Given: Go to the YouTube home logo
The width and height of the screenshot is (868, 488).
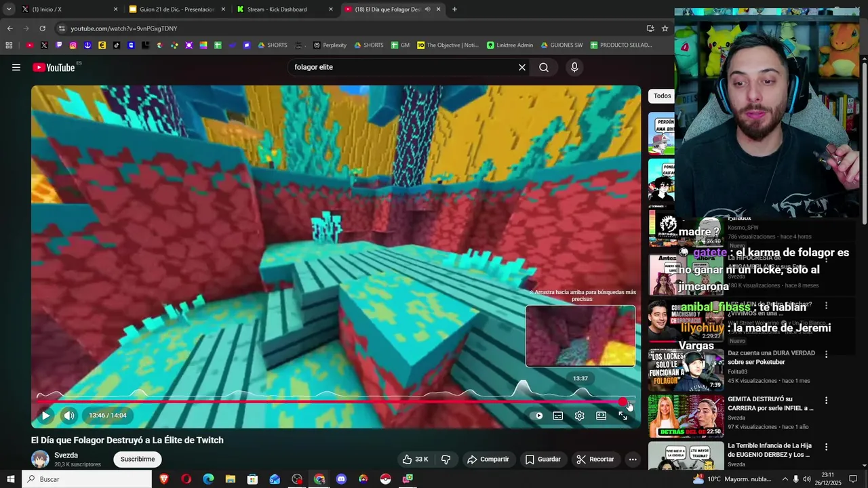Looking at the screenshot, I should coord(54,67).
